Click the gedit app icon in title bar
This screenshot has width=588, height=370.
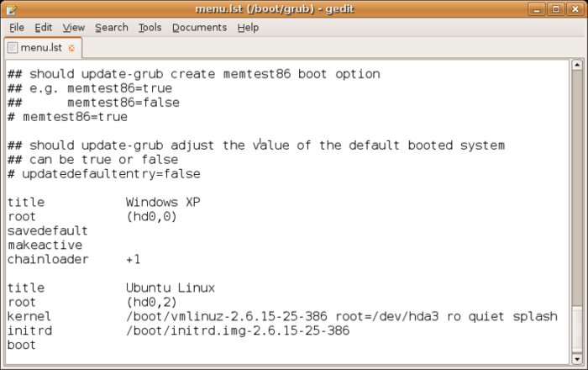11,9
